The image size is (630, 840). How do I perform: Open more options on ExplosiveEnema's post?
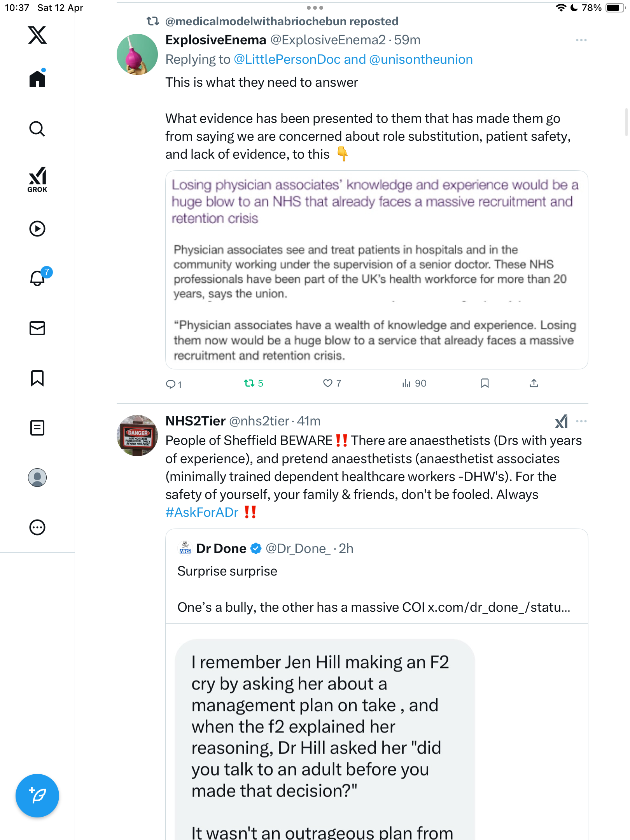[581, 40]
